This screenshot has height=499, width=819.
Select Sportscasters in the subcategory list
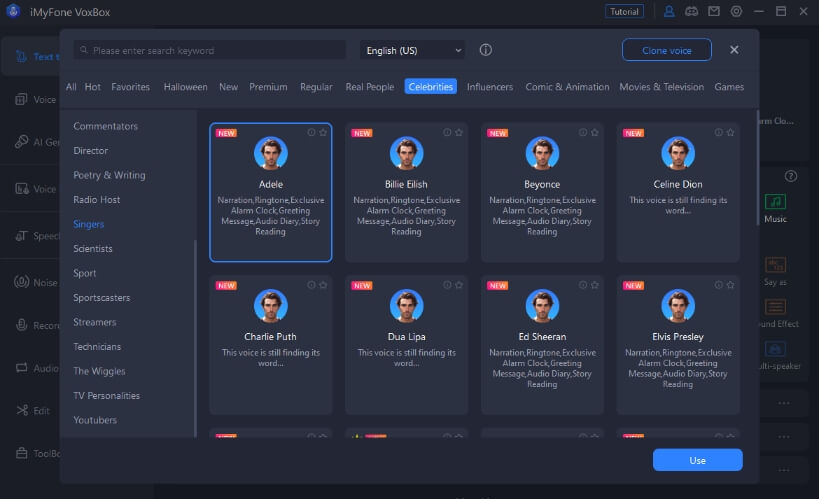pos(102,297)
